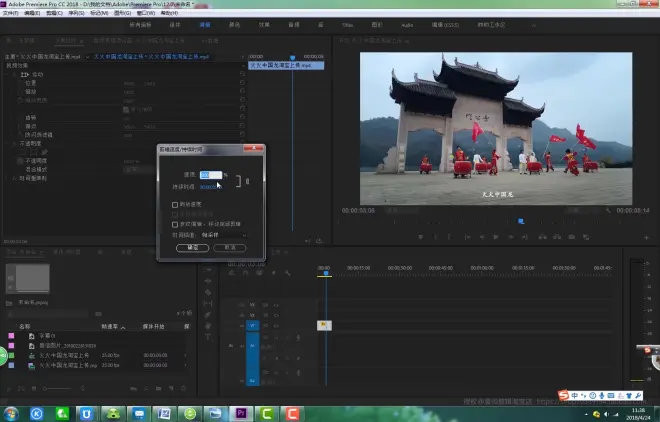The height and width of the screenshot is (422, 660).
Task: Open the blend mode dropdown in Effect Controls
Action: pyautogui.click(x=139, y=170)
